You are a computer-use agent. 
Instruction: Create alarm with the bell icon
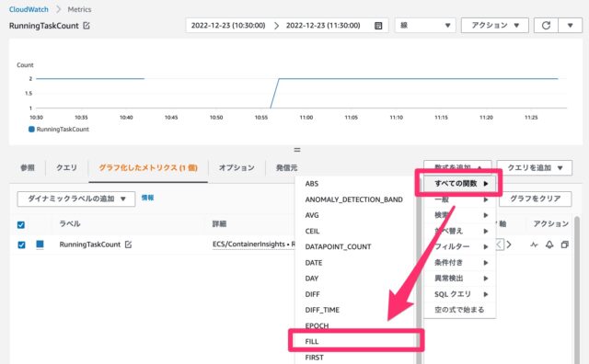tap(549, 245)
